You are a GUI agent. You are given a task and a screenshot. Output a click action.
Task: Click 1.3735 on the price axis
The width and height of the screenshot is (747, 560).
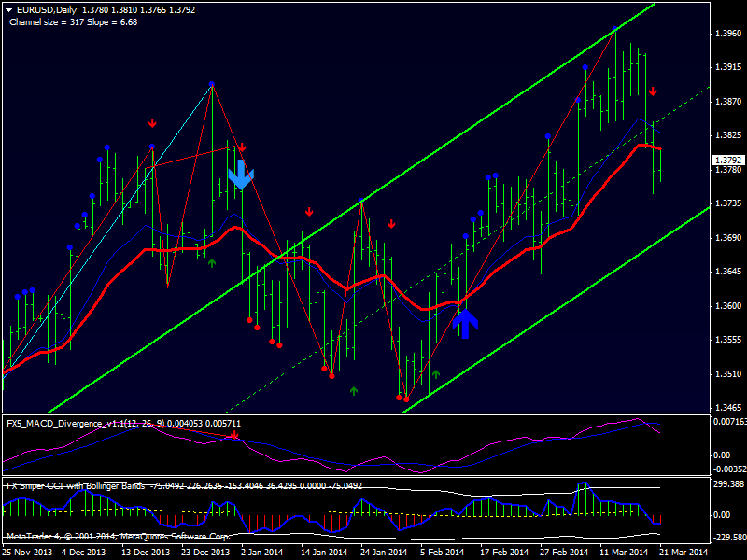click(728, 203)
